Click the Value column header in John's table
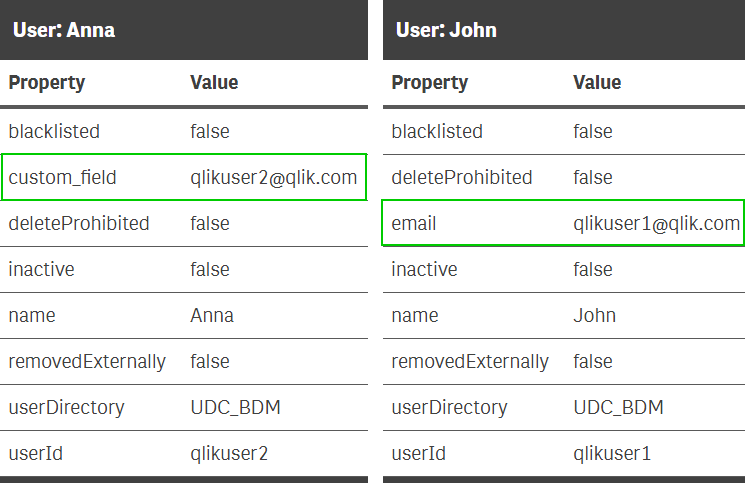Viewport: 745px width, 483px height. 597,83
